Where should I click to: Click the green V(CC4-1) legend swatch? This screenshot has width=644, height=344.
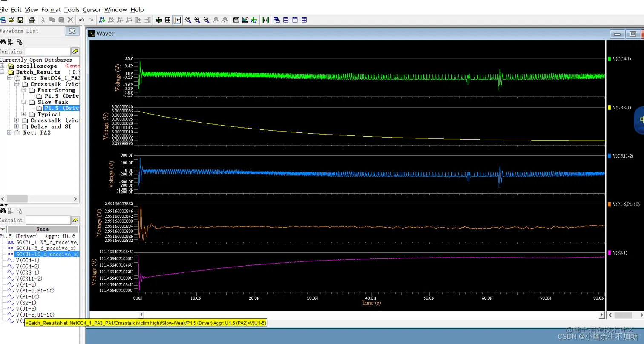click(x=609, y=59)
